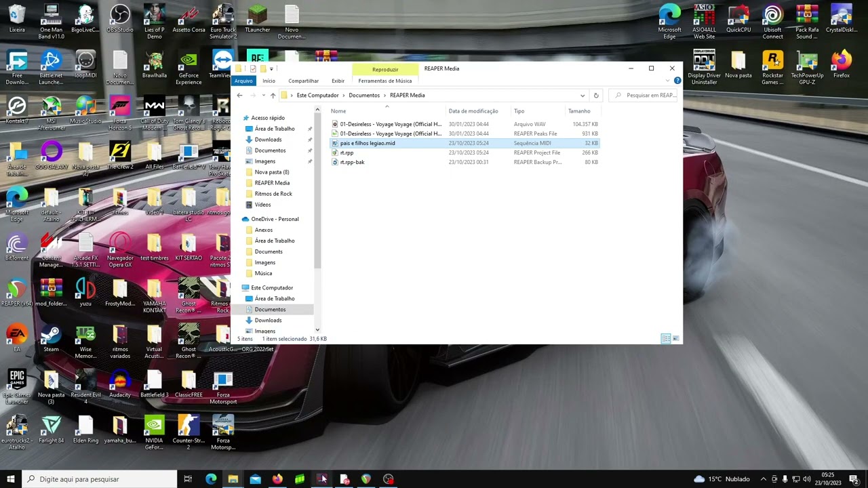This screenshot has height=488, width=868.
Task: Expand the Explorer ribbon chevron
Action: coord(667,81)
